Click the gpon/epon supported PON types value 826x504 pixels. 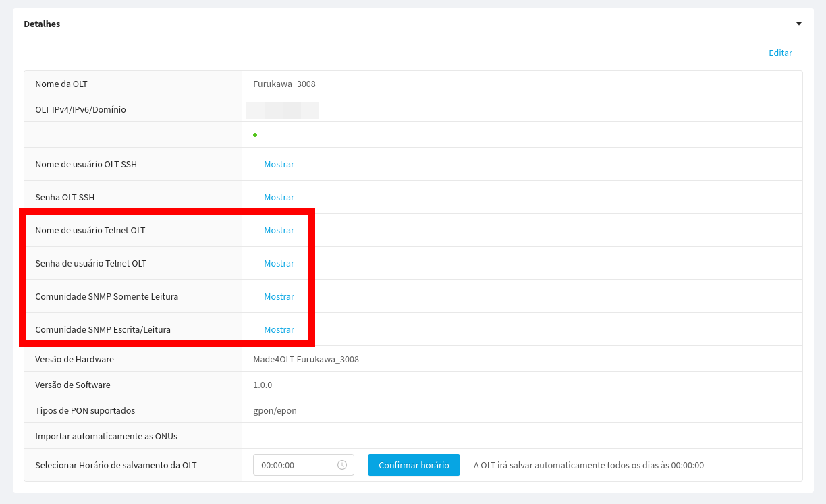coord(275,410)
